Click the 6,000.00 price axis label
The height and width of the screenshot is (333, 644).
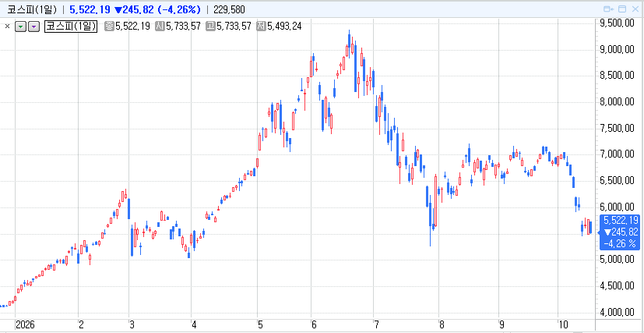coord(618,207)
